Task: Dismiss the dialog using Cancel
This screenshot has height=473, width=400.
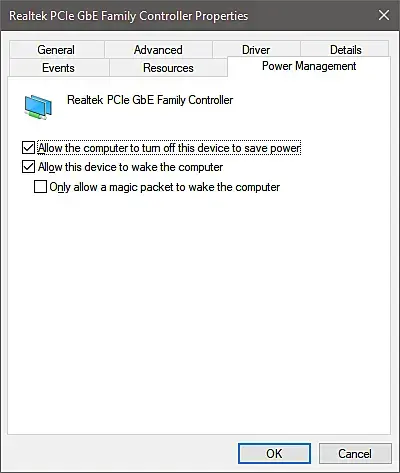Action: click(x=355, y=453)
